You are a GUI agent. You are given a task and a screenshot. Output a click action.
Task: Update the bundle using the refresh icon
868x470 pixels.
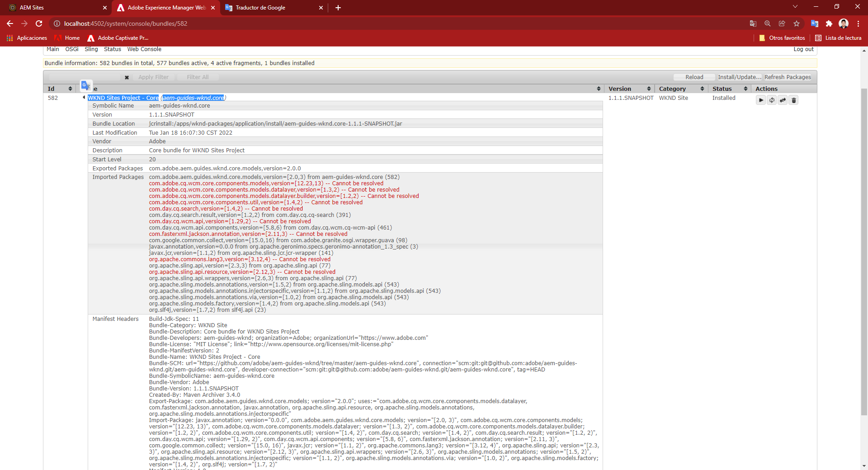tap(772, 100)
